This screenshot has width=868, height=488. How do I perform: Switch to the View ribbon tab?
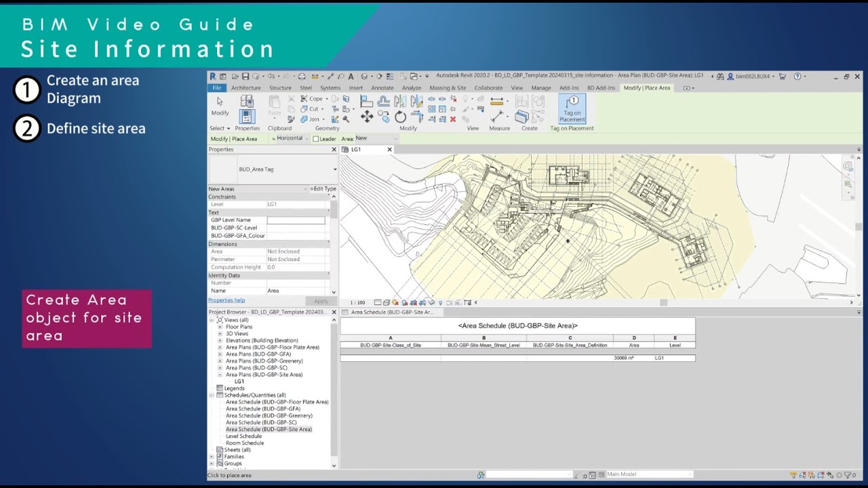point(517,88)
